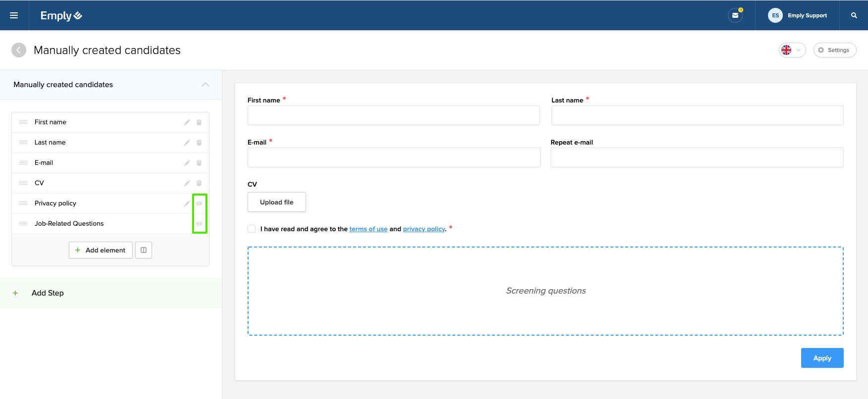
Task: Click the pencil icon for E-mail
Action: 187,163
